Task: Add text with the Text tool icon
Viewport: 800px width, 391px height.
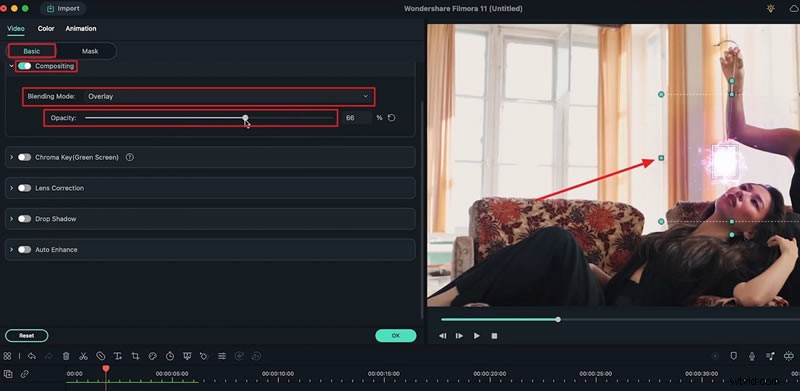Action: click(118, 356)
